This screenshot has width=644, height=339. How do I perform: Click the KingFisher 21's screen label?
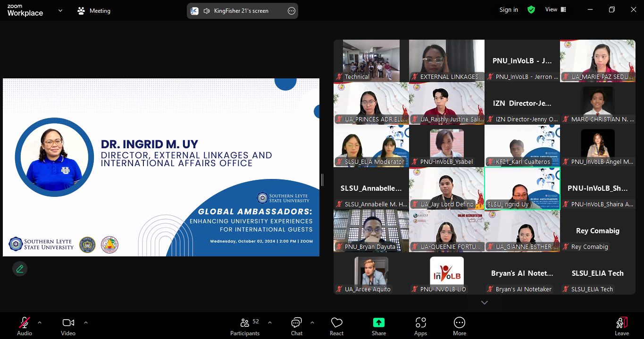241,11
